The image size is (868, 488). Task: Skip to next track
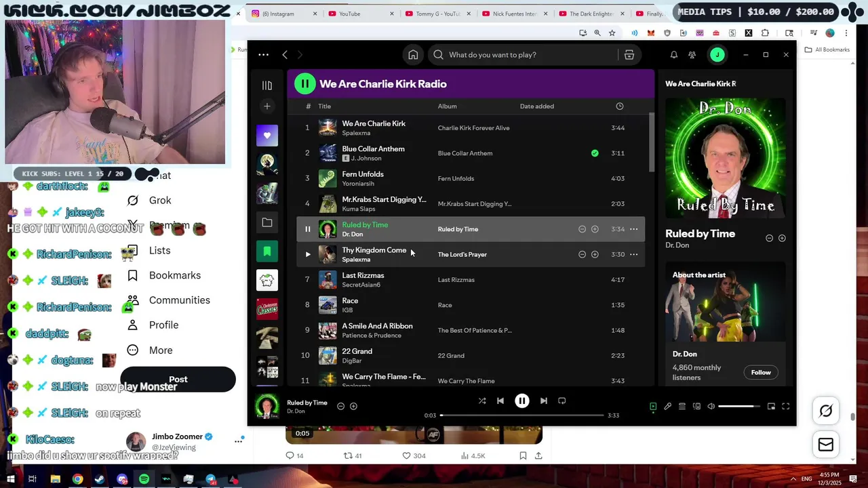pos(543,401)
